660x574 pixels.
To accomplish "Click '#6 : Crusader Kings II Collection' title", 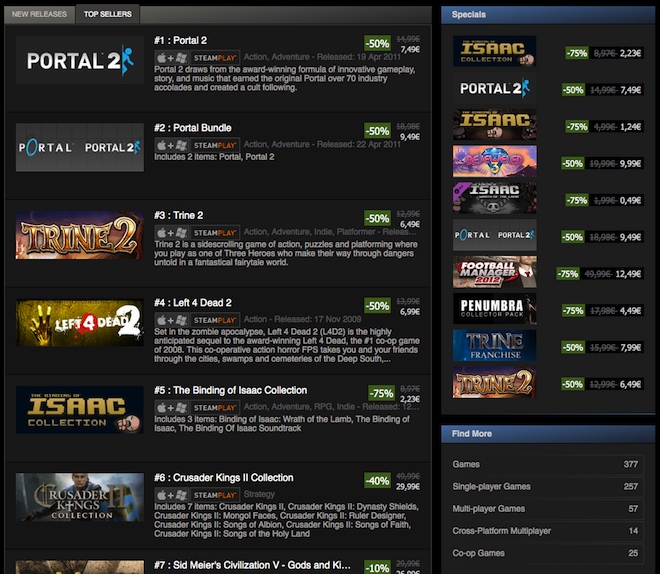I will 224,478.
